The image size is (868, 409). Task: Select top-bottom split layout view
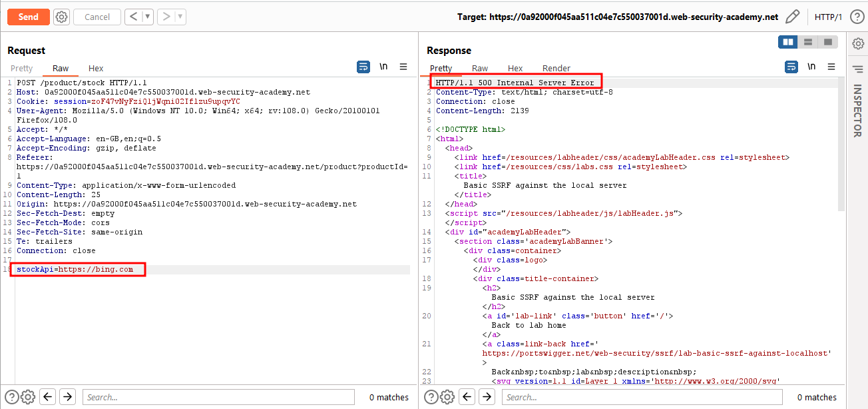808,42
